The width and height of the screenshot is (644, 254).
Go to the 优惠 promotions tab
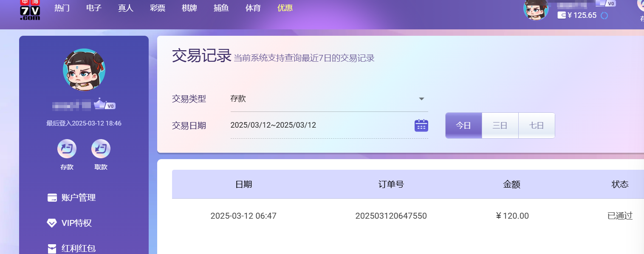coord(285,8)
